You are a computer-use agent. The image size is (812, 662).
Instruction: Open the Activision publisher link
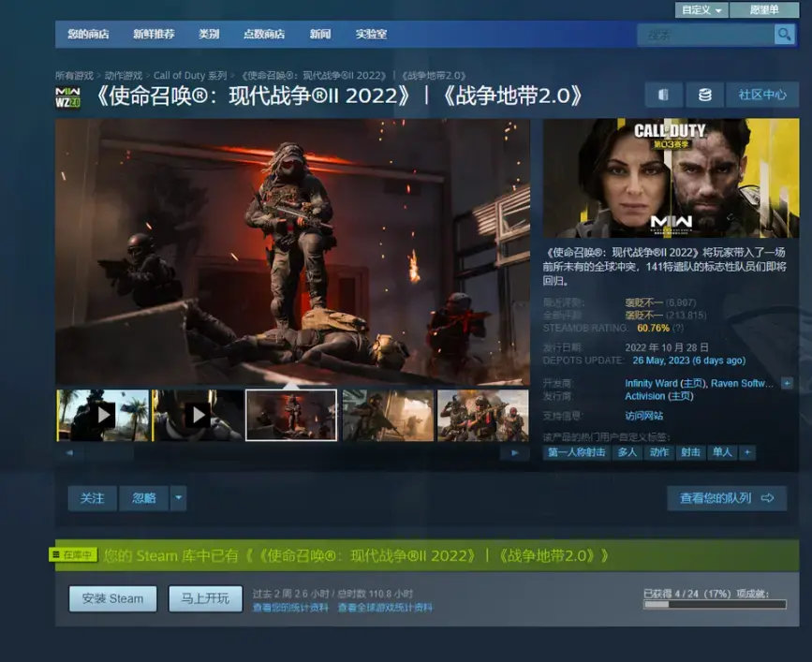[644, 396]
